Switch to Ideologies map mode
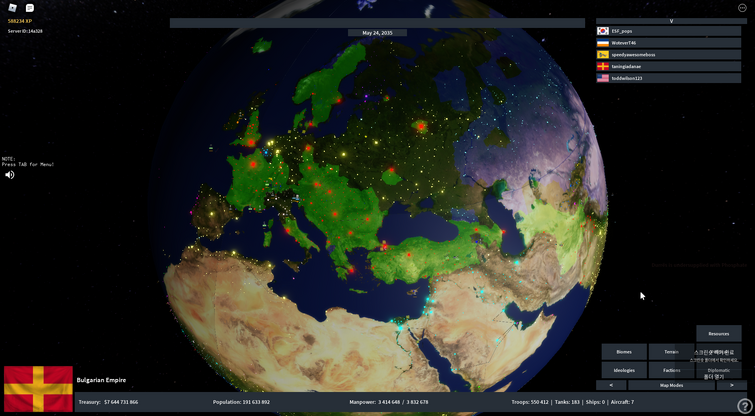755x416 pixels. (x=624, y=370)
